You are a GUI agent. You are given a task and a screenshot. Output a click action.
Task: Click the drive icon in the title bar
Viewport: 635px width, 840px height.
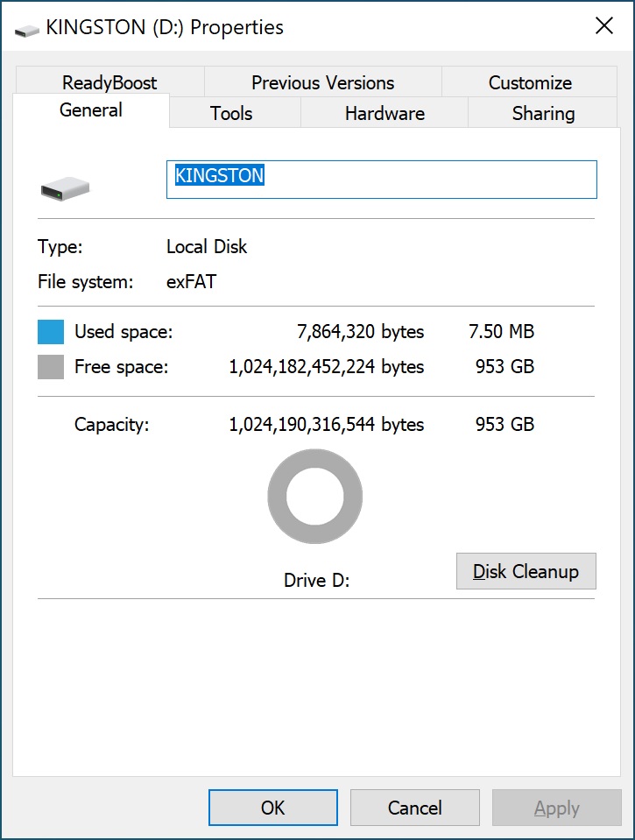(x=27, y=31)
